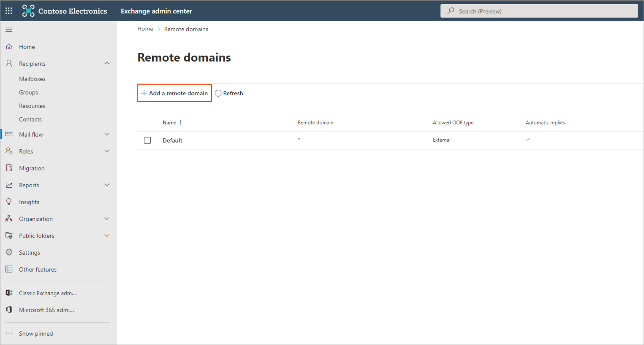The width and height of the screenshot is (644, 345).
Task: Click the Search (Preview) input field
Action: click(545, 11)
